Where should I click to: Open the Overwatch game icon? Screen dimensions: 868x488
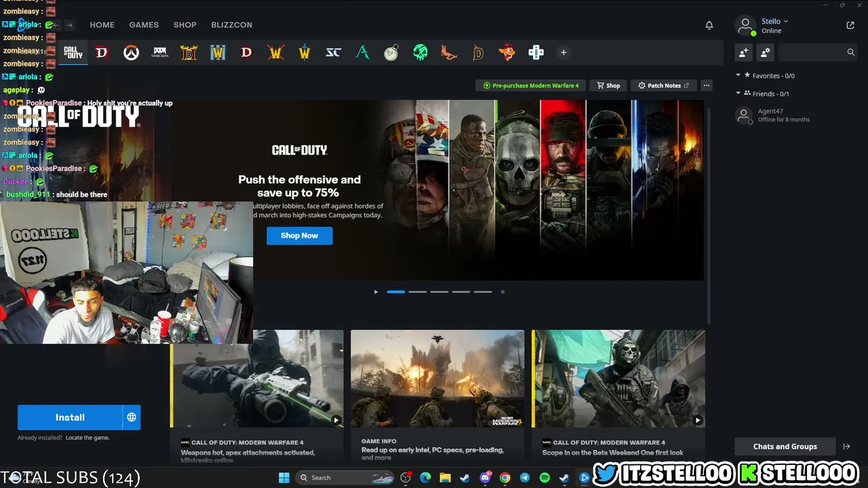coord(131,52)
